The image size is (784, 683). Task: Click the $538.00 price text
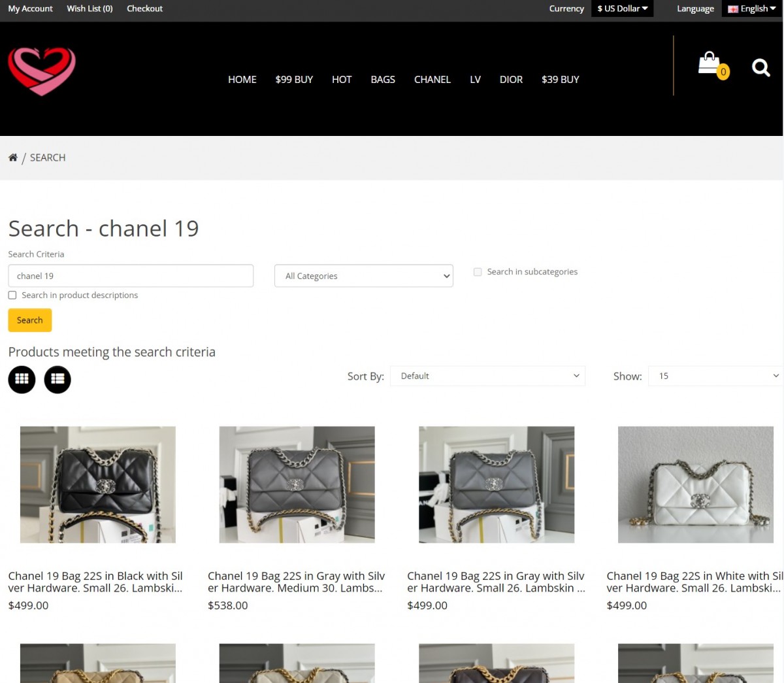click(228, 605)
